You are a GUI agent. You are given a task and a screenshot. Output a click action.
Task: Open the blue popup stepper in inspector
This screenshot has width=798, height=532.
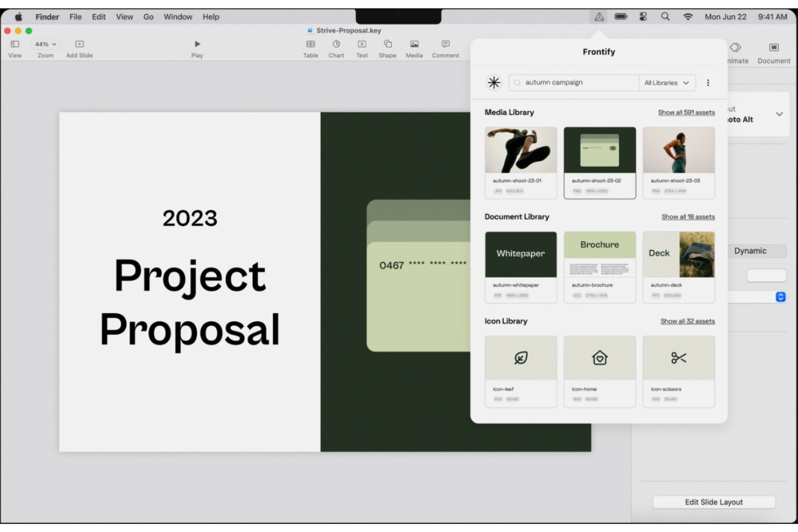point(781,297)
